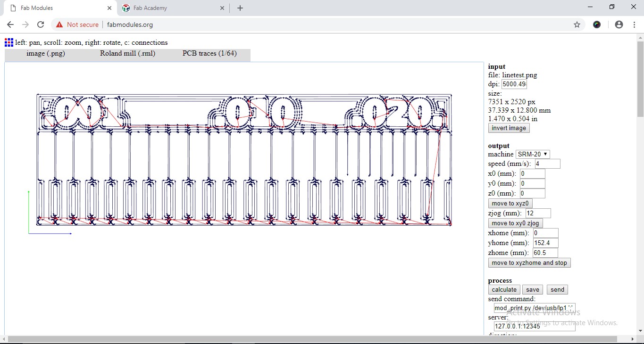Image resolution: width=644 pixels, height=344 pixels.
Task: Click the speed (mm/s) input field
Action: click(547, 164)
